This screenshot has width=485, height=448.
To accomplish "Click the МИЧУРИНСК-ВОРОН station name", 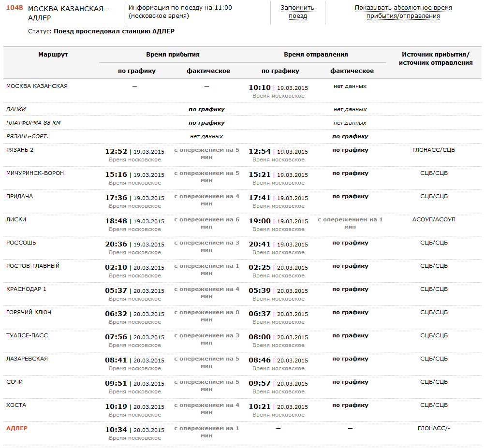I will click(35, 173).
